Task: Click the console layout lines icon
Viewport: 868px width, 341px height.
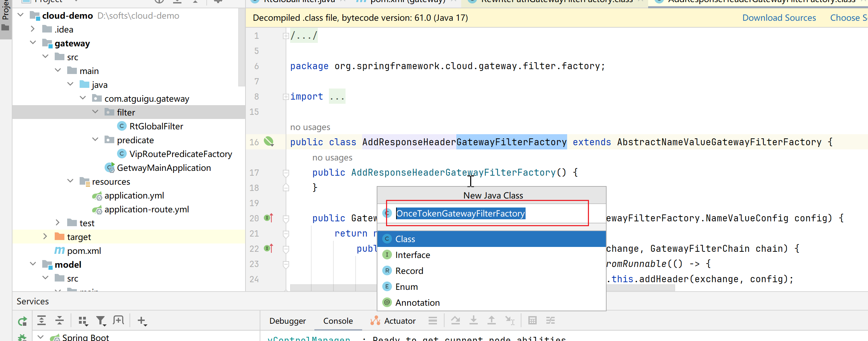Action: pyautogui.click(x=433, y=321)
